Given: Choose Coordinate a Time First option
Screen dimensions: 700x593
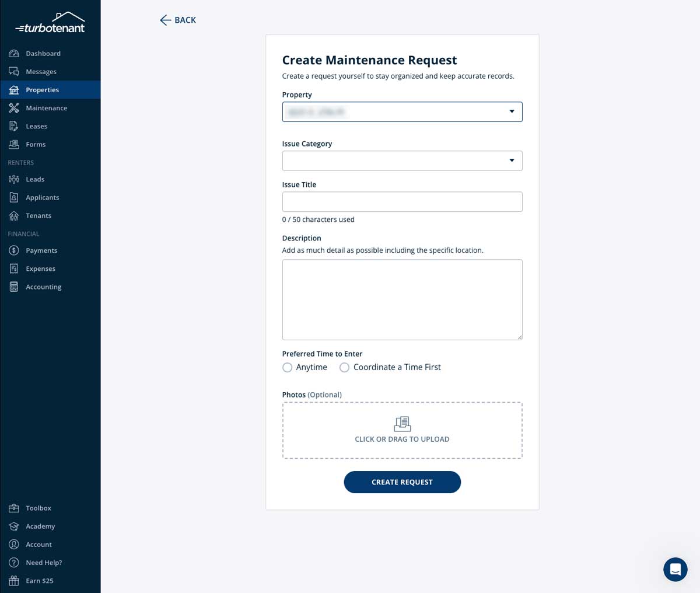Looking at the screenshot, I should (344, 367).
